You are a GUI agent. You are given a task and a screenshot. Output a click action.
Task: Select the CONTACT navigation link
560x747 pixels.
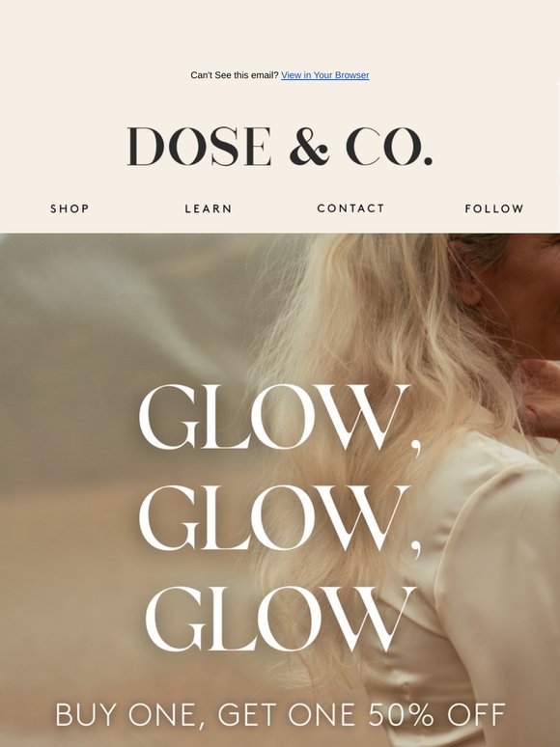tap(350, 208)
